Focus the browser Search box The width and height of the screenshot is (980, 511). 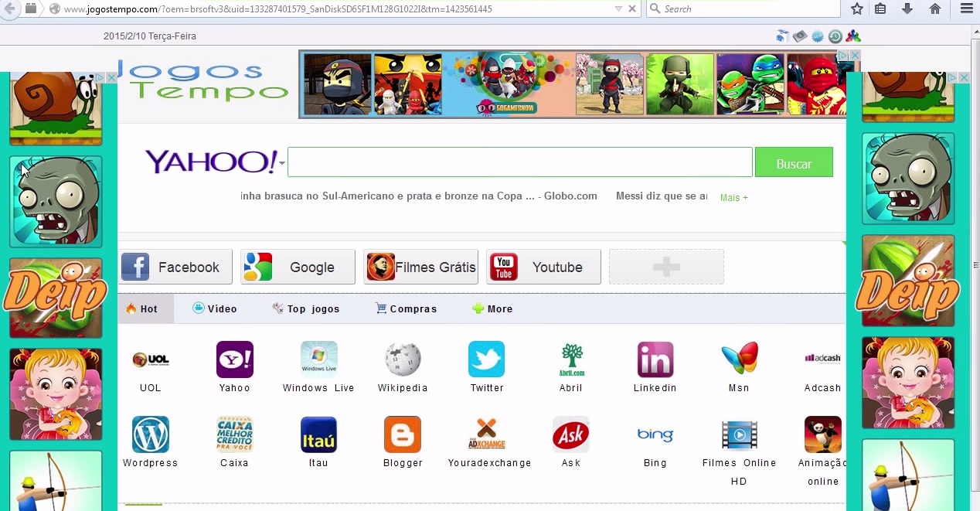click(744, 9)
